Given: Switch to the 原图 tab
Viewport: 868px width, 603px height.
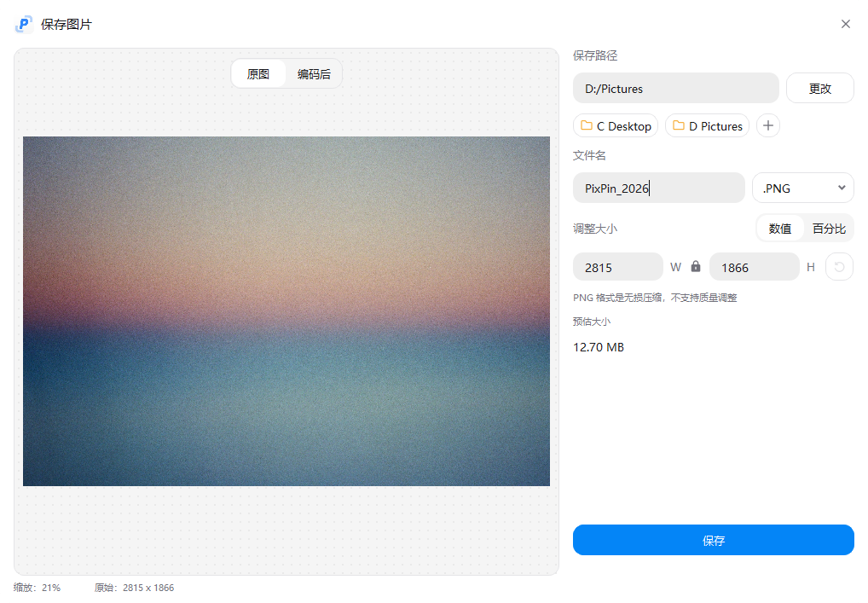Looking at the screenshot, I should 258,74.
